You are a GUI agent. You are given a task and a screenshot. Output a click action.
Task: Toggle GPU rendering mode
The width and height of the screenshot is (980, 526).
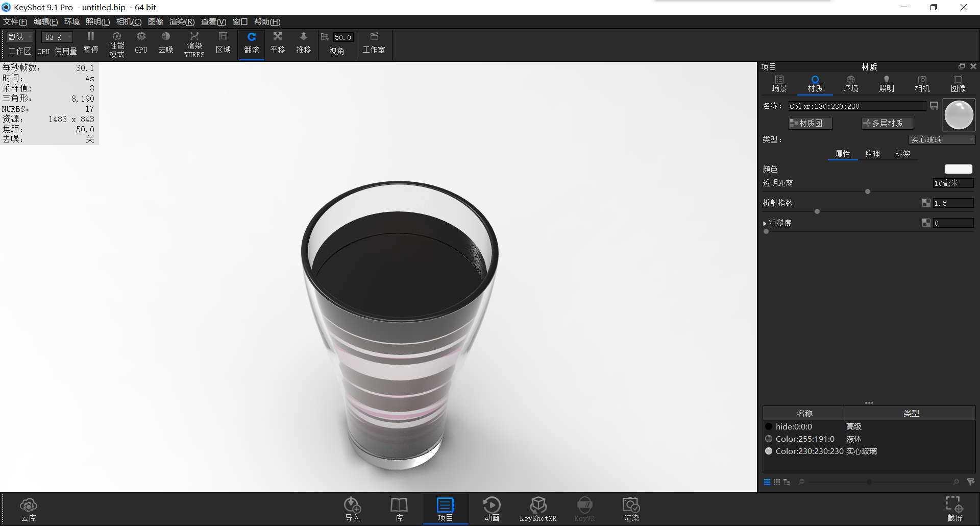pos(141,43)
